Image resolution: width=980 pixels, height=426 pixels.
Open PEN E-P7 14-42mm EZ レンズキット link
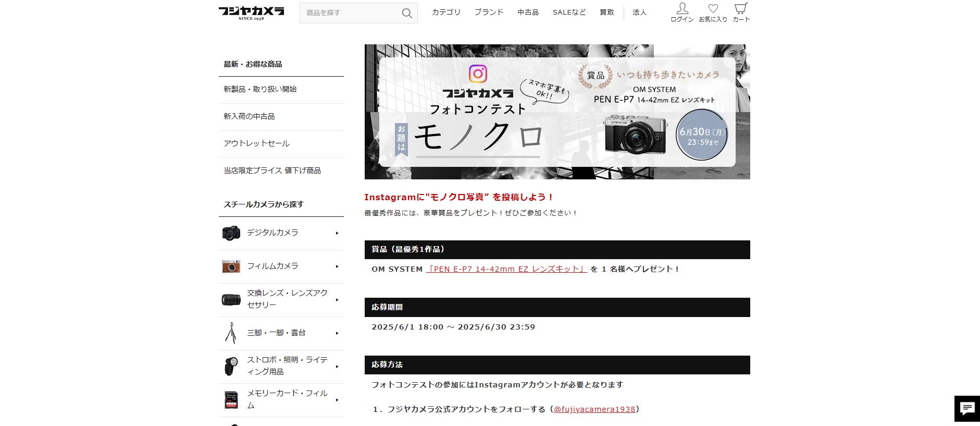tap(506, 269)
